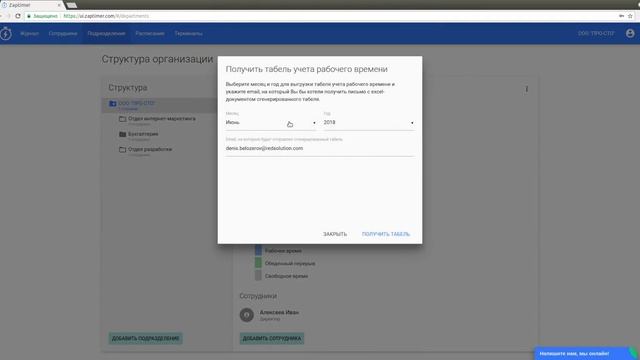Open the three-dot more options menu
This screenshot has width=640, height=360.
tap(527, 89)
